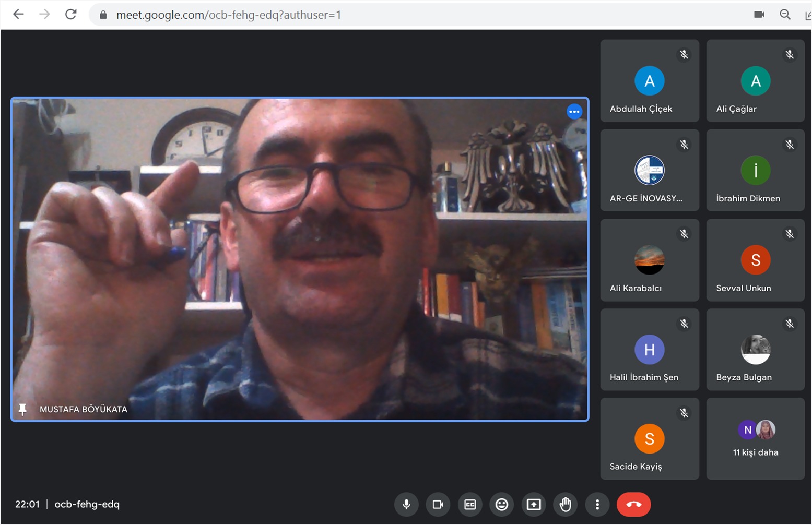
Task: Open browser zoom magnifier icon
Action: pyautogui.click(x=785, y=15)
